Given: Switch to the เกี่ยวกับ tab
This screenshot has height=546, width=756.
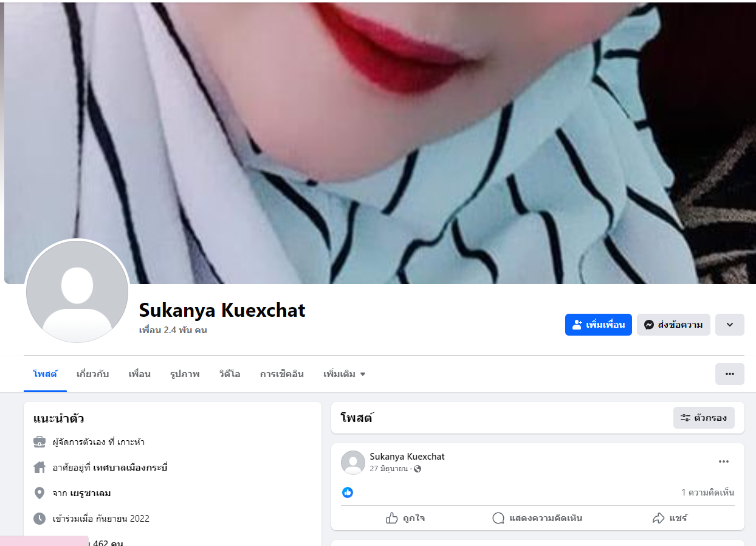Looking at the screenshot, I should tap(93, 374).
